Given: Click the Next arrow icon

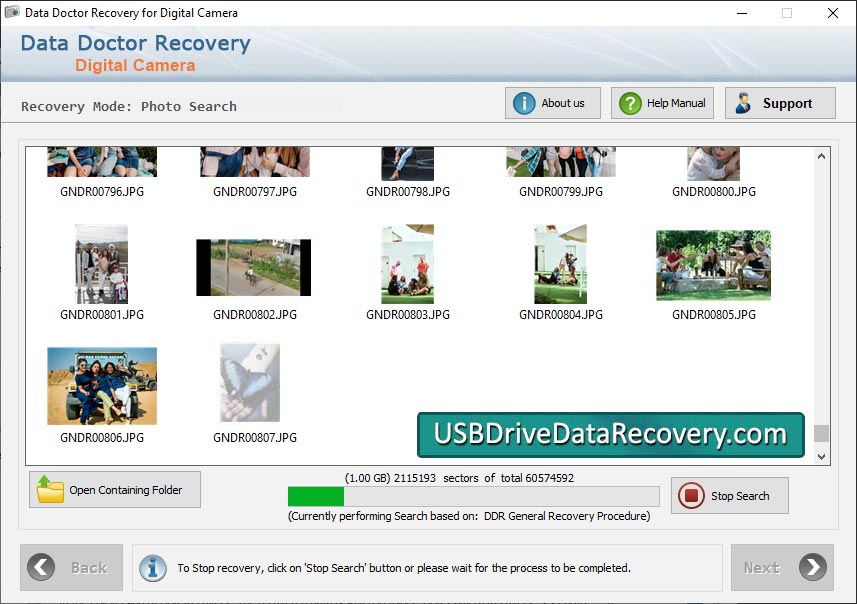Looking at the screenshot, I should point(813,567).
